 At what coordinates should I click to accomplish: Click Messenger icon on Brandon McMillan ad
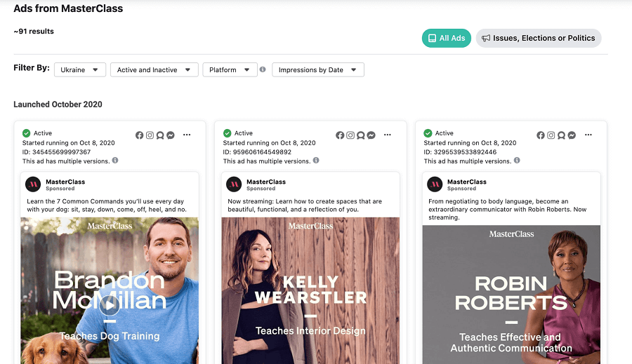[171, 135]
